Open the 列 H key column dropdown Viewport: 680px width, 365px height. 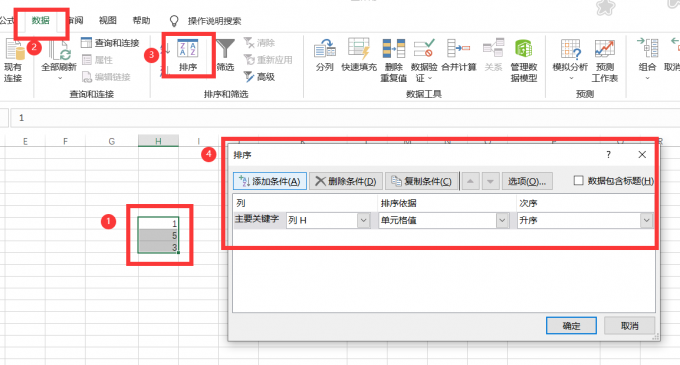point(363,221)
